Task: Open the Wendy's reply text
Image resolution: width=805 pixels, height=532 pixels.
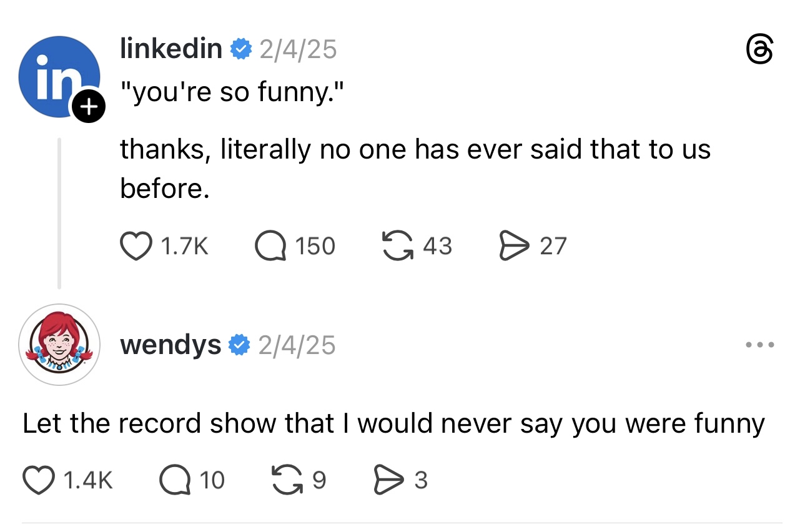Action: click(x=393, y=424)
